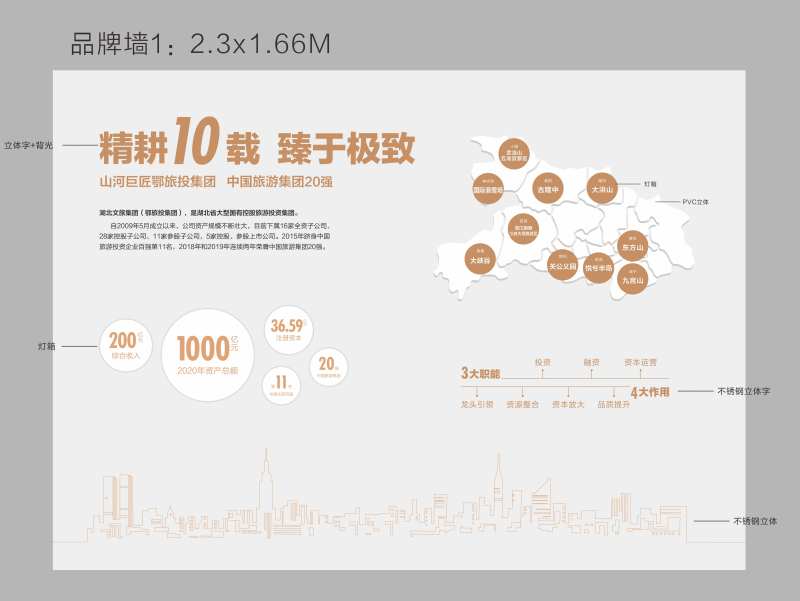800x601 pixels.
Task: Expand the 资本运营 branch on the timeline
Action: (640, 361)
